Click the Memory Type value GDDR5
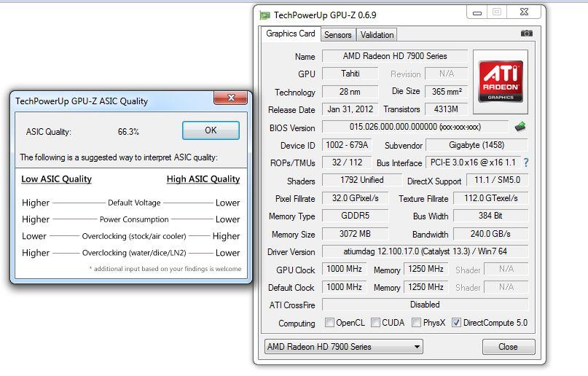The height and width of the screenshot is (376, 588). (355, 216)
